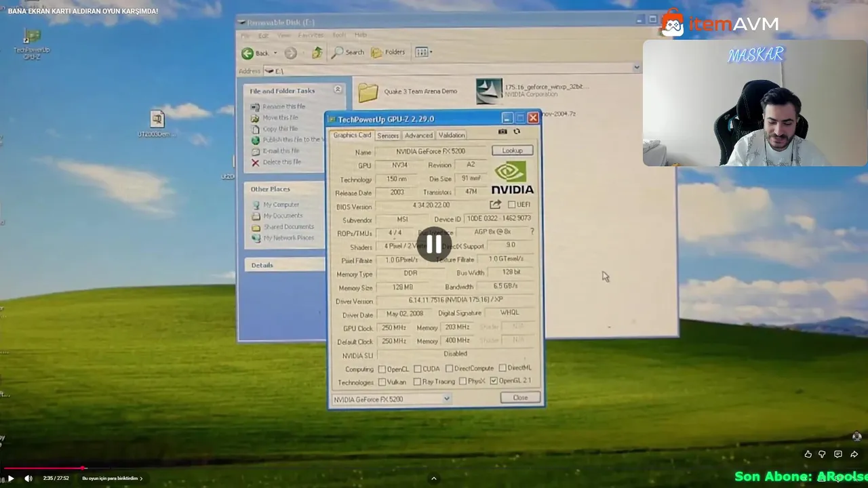Open the Views button dropdown arrow

(431, 52)
